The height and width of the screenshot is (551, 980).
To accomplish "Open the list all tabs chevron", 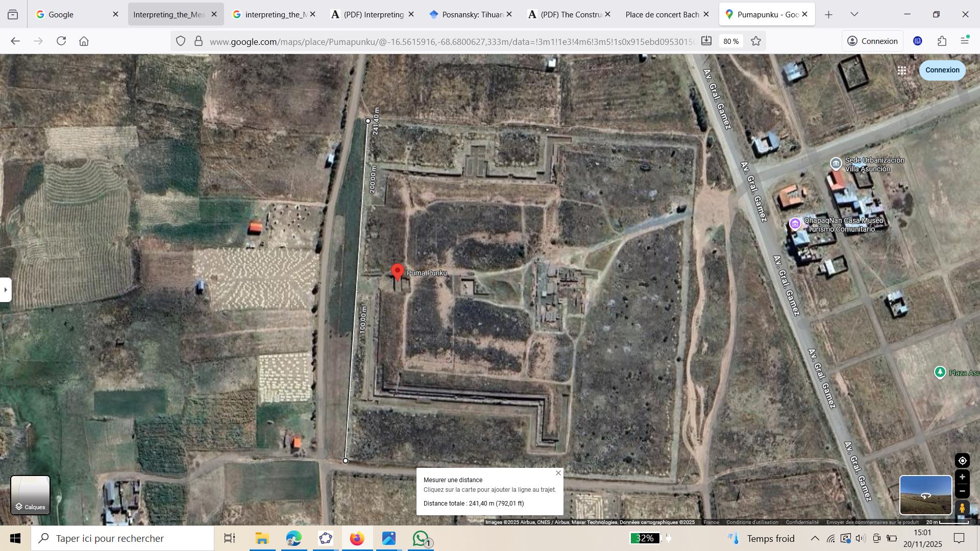I will tap(854, 14).
